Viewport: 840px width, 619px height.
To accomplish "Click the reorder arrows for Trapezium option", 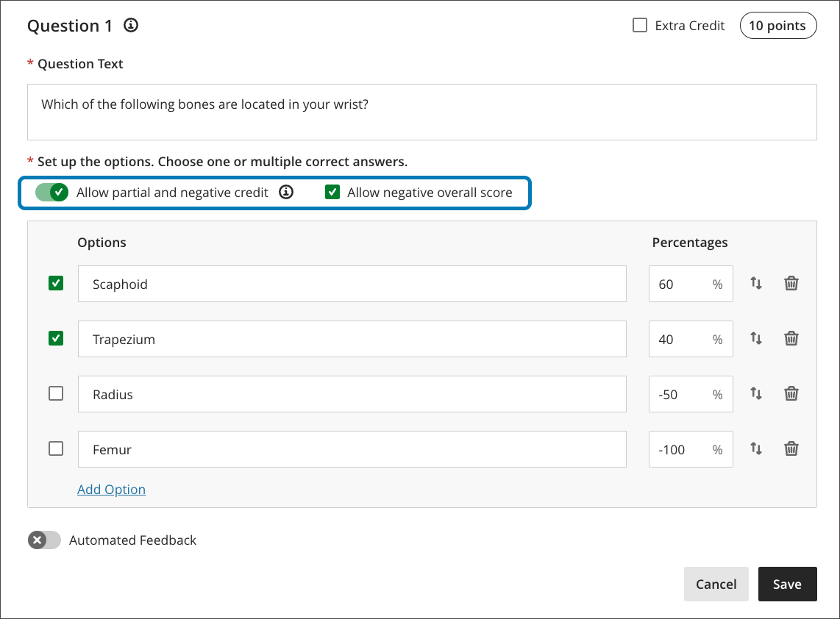I will [755, 338].
